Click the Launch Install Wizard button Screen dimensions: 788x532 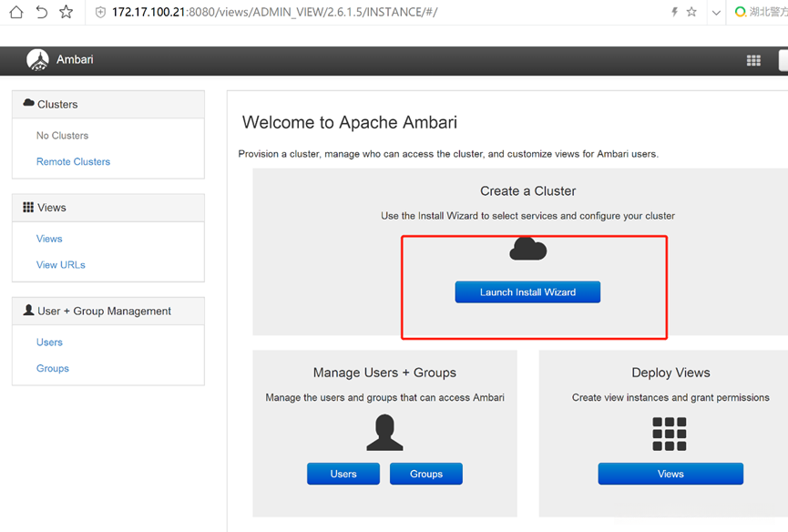[527, 292]
